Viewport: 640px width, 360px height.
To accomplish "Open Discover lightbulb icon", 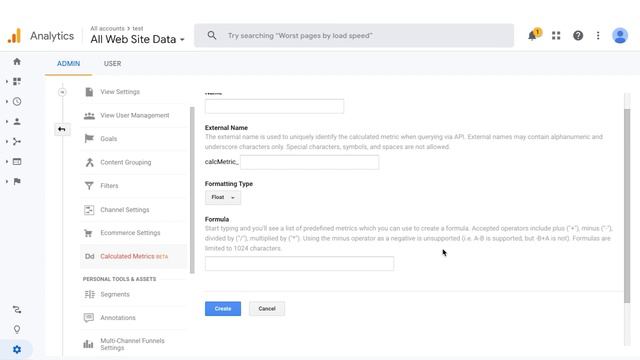I will pyautogui.click(x=17, y=329).
